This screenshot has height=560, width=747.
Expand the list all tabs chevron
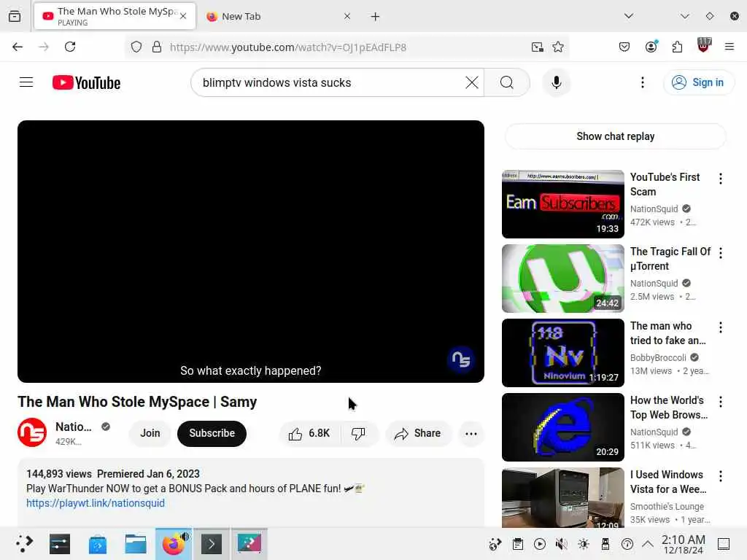pyautogui.click(x=629, y=16)
